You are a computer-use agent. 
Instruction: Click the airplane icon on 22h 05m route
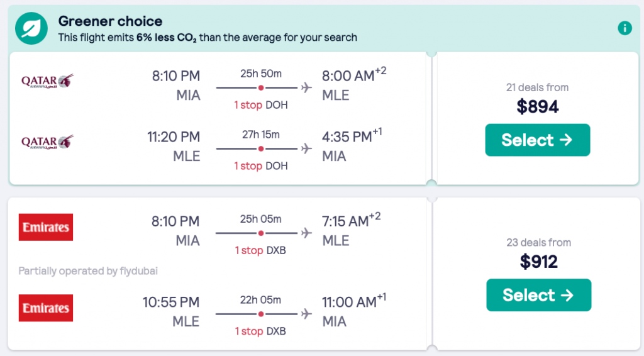tap(306, 313)
